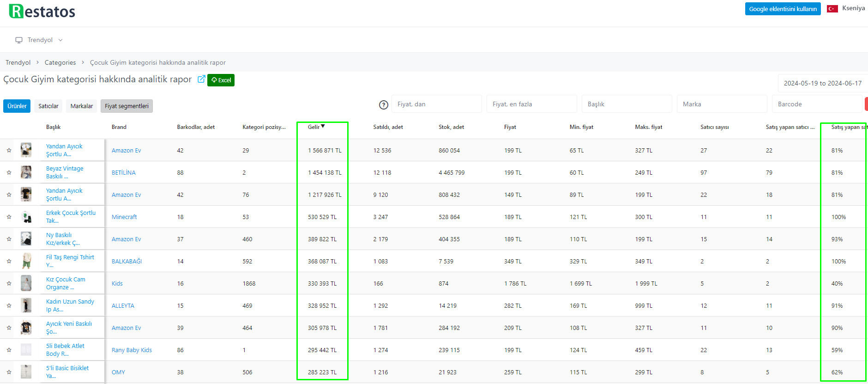Go to Trendyol breadcrumb
868x384 pixels.
tap(18, 62)
